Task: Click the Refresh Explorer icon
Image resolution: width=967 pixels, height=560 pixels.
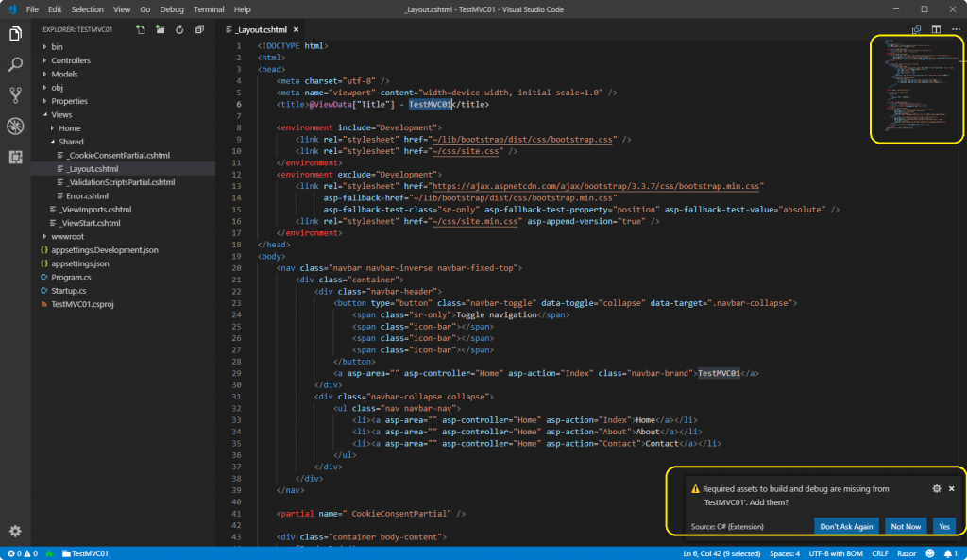Action: pos(179,30)
